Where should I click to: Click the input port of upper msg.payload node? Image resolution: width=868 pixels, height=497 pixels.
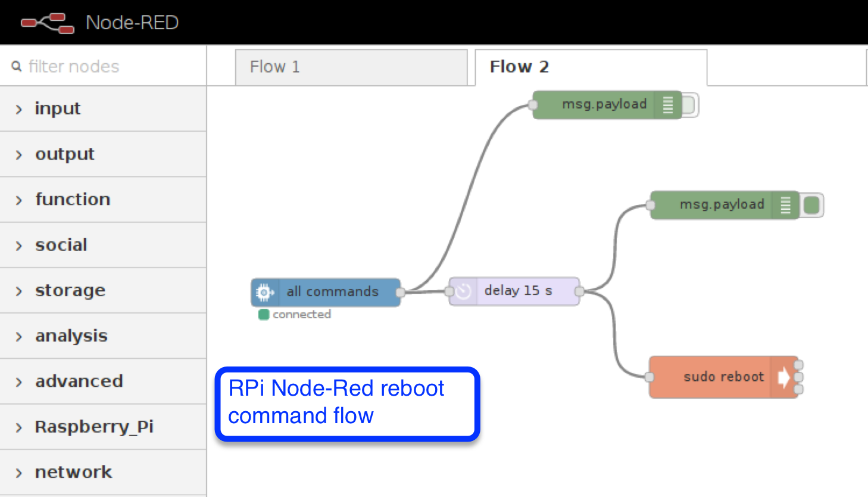(533, 105)
